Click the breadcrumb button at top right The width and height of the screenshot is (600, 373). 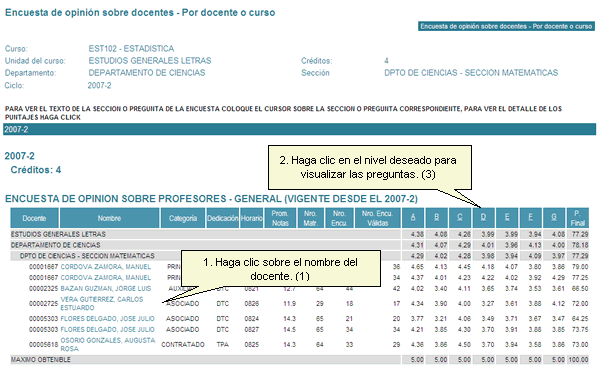(x=506, y=26)
